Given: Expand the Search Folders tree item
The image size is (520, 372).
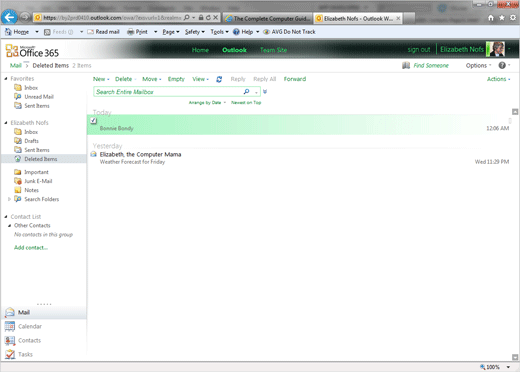Looking at the screenshot, I should 9,199.
